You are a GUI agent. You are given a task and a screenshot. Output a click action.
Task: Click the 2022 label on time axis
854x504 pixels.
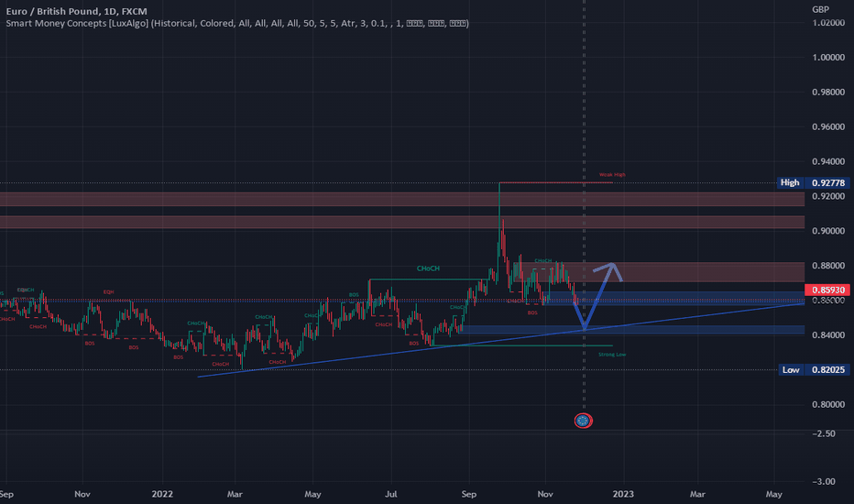click(162, 494)
